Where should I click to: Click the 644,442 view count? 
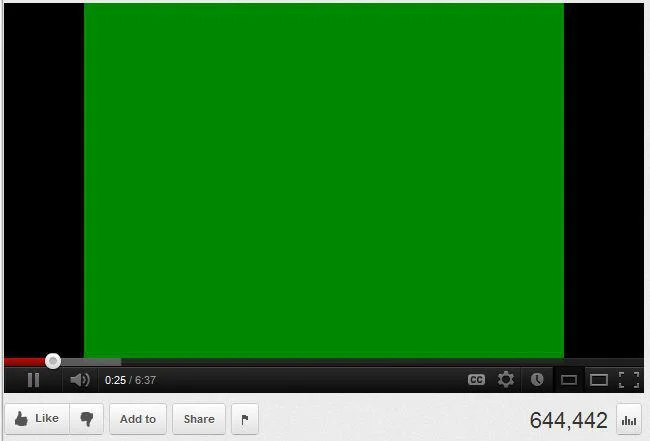point(568,420)
